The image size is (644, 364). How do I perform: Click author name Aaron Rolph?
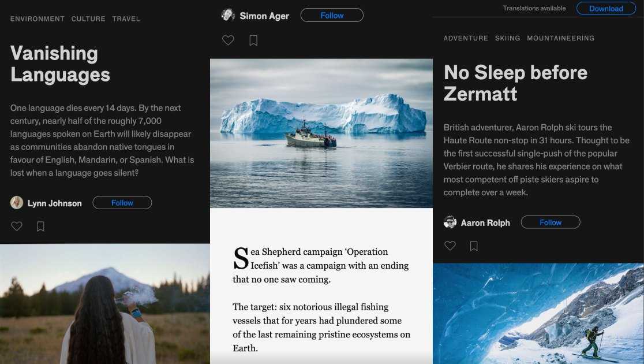coord(485,222)
